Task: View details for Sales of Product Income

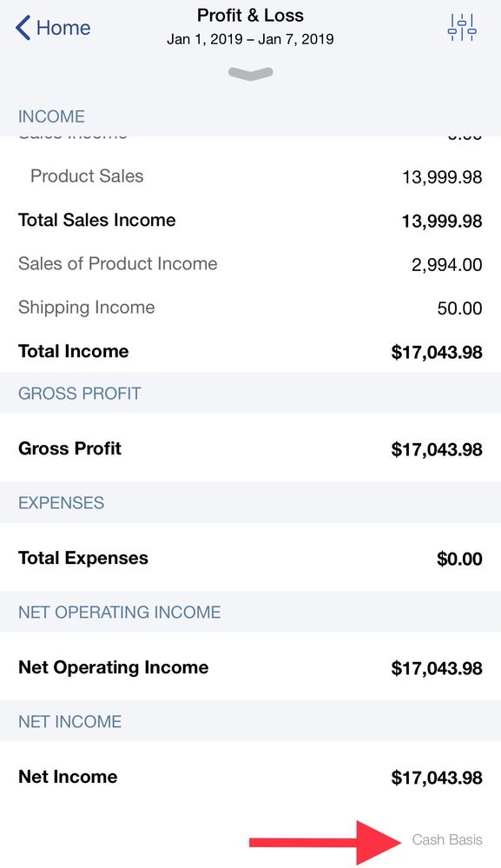Action: [x=118, y=263]
